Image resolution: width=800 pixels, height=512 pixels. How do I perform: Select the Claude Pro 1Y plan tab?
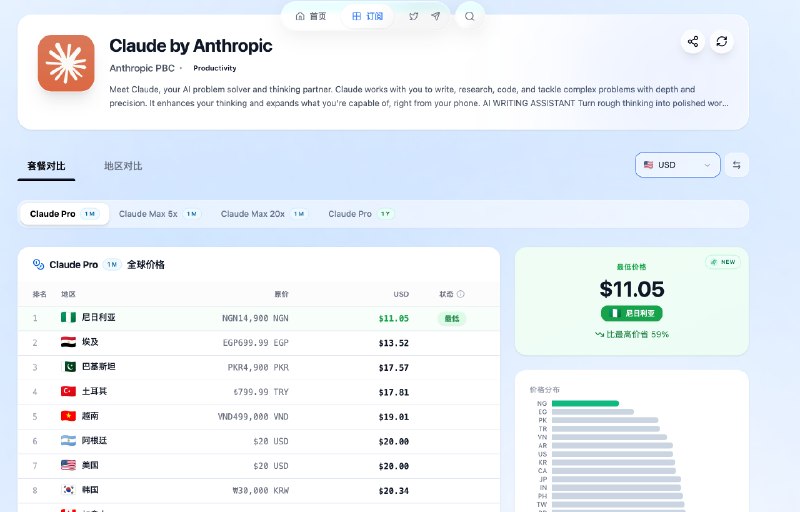(361, 214)
